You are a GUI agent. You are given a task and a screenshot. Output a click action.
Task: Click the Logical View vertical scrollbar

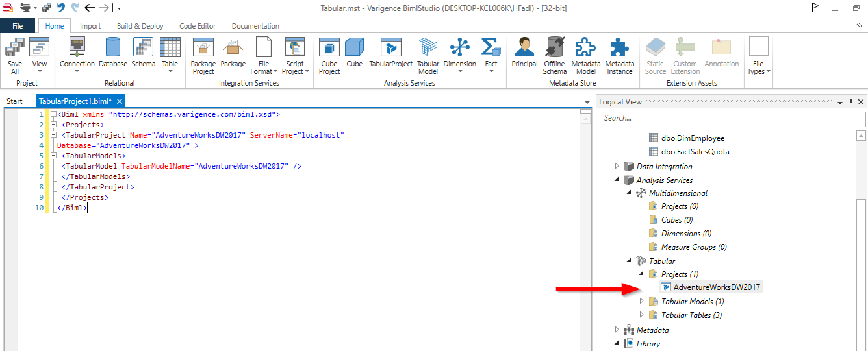[861, 240]
